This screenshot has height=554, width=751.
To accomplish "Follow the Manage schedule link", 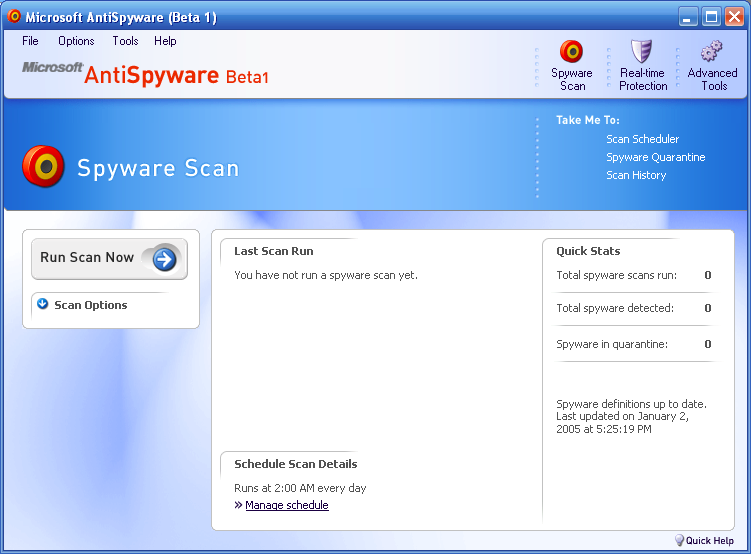I will coord(287,505).
